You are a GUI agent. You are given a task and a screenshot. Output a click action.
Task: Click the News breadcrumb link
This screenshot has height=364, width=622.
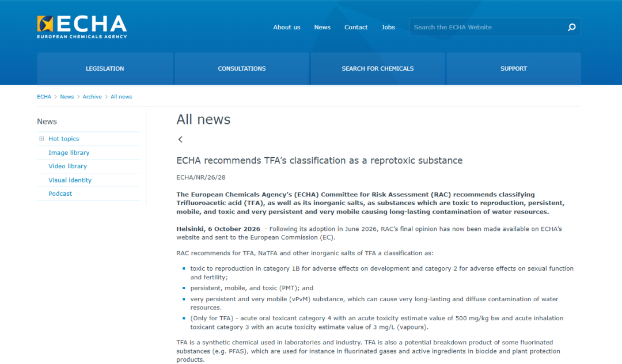67,97
